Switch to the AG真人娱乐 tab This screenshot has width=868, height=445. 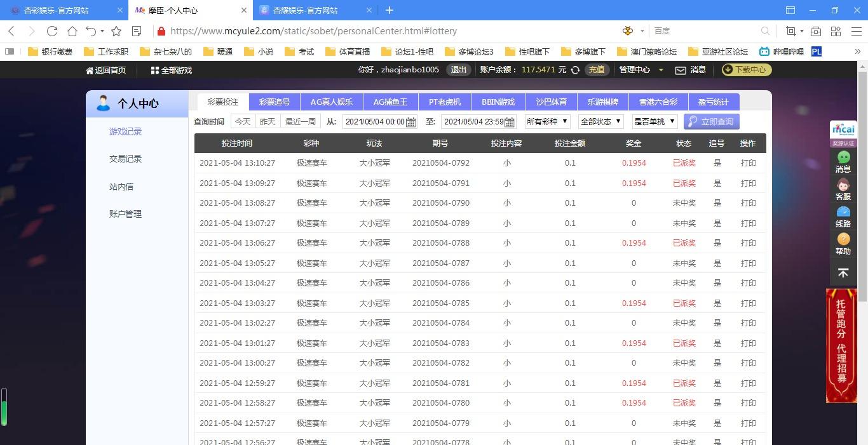[x=331, y=102]
